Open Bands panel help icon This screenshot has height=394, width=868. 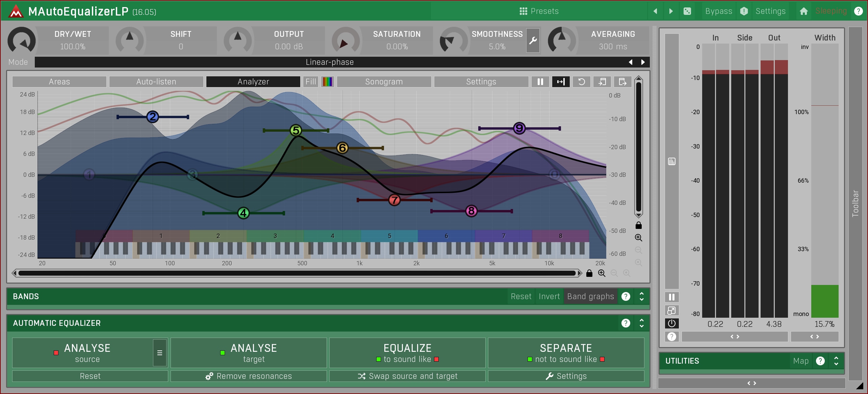click(x=626, y=296)
